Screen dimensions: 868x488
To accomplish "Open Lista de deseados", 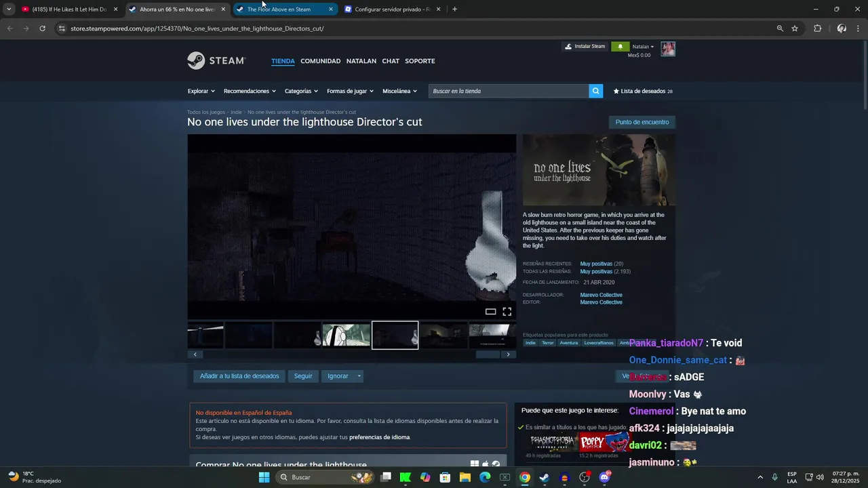I will click(643, 91).
